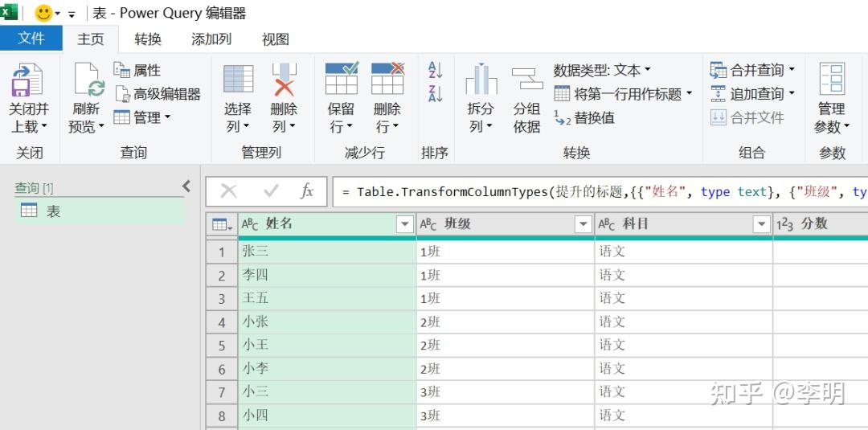868x430 pixels.
Task: Click the 分数 column type icon
Action: [785, 224]
